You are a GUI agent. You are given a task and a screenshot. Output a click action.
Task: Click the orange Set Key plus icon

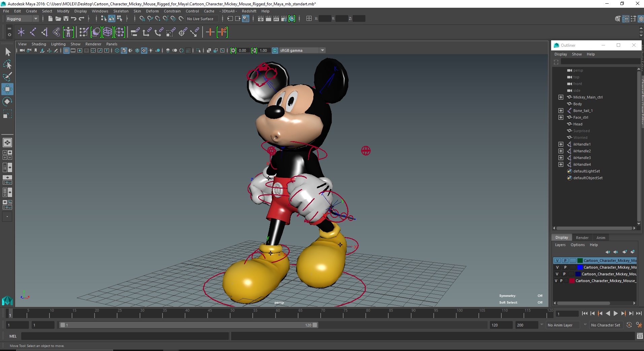coord(210,32)
